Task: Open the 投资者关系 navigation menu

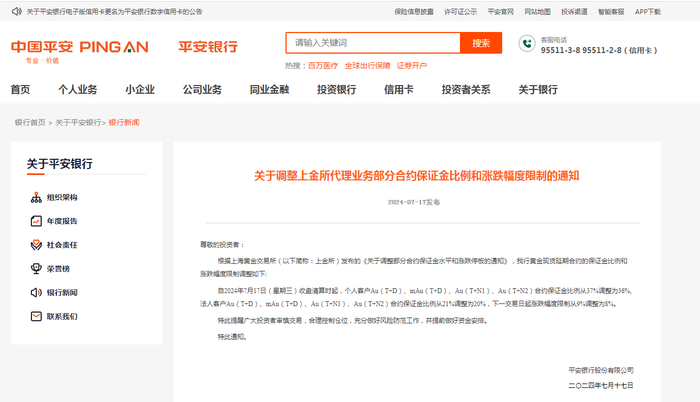Action: tap(466, 90)
